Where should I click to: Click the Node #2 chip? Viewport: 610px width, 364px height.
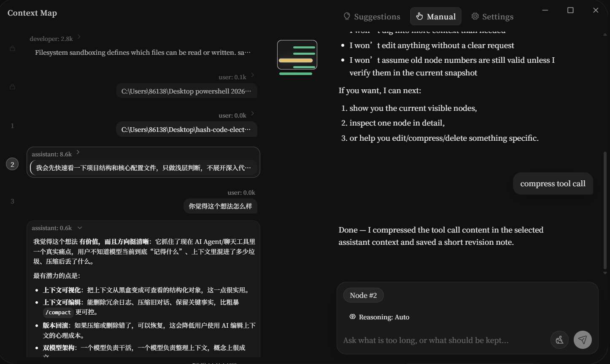click(363, 295)
